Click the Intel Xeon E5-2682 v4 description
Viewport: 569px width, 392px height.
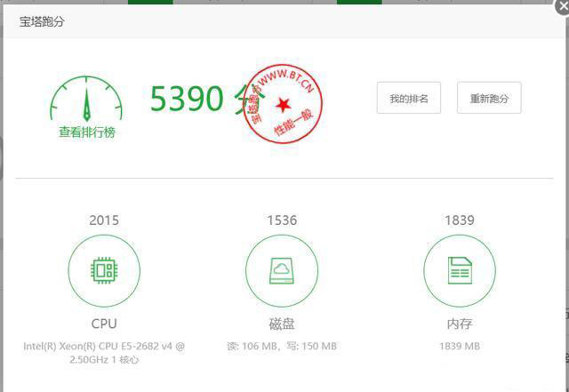click(104, 353)
